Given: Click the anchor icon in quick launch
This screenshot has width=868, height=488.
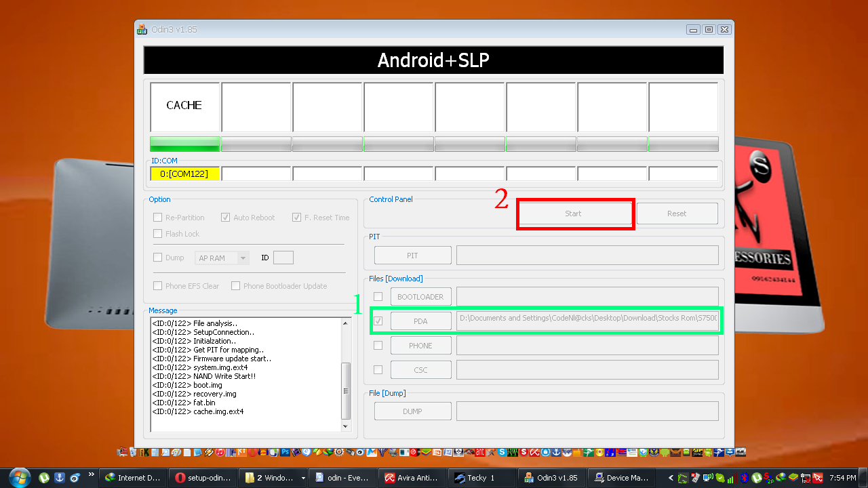Looking at the screenshot, I should 60,477.
